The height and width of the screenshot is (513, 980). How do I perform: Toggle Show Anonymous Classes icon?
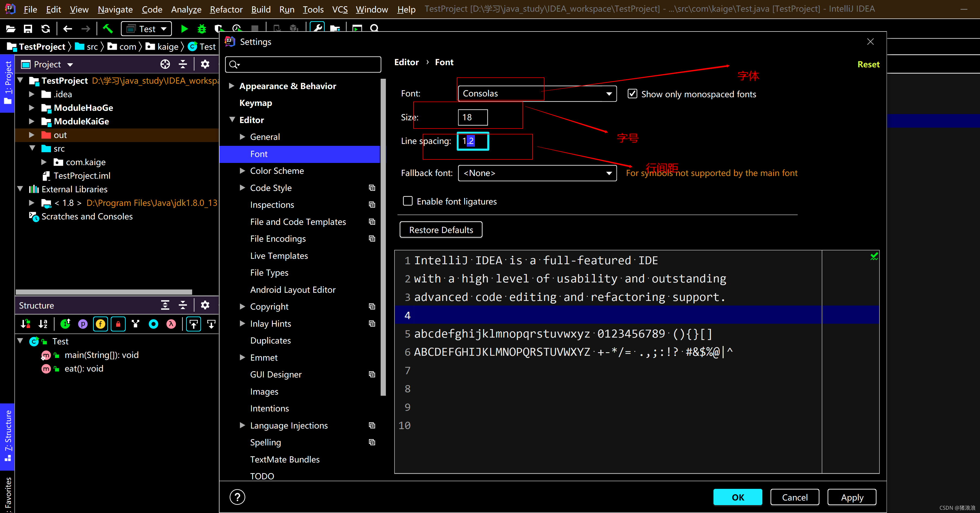(154, 324)
